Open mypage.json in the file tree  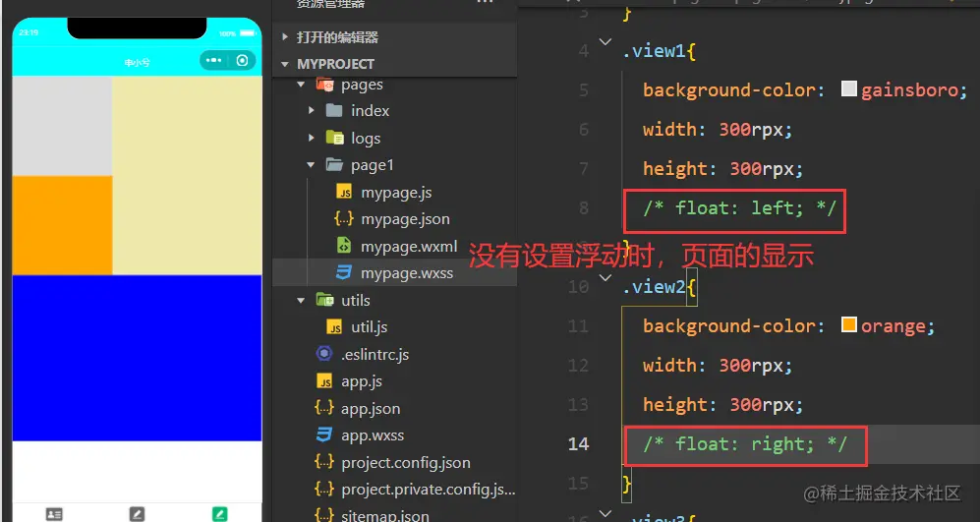coord(405,219)
